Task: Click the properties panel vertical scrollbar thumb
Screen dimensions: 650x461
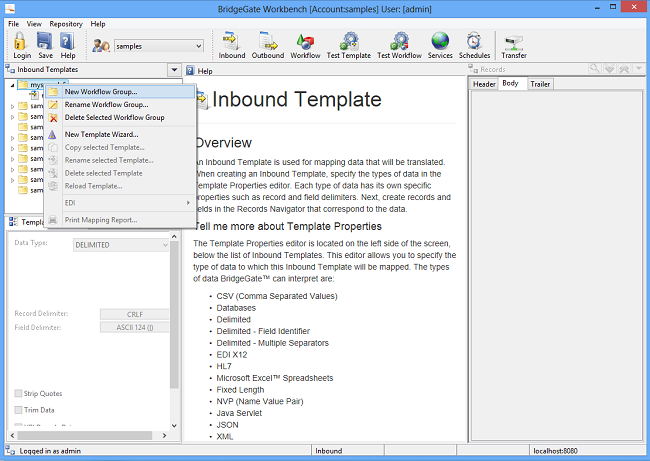Action: tap(174, 315)
